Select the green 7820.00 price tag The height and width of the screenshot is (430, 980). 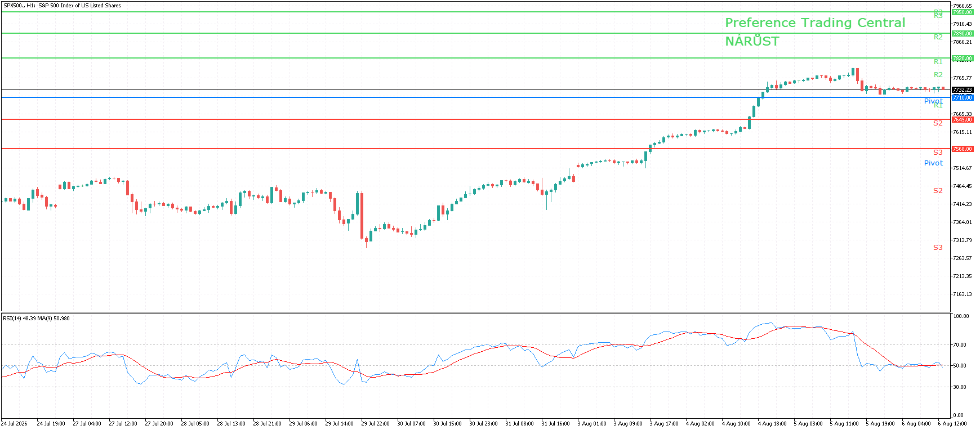pyautogui.click(x=962, y=59)
